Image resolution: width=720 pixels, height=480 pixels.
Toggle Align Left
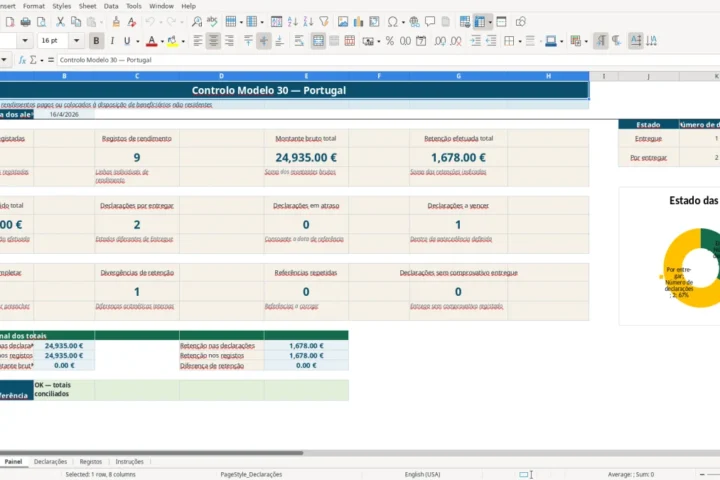tap(198, 41)
